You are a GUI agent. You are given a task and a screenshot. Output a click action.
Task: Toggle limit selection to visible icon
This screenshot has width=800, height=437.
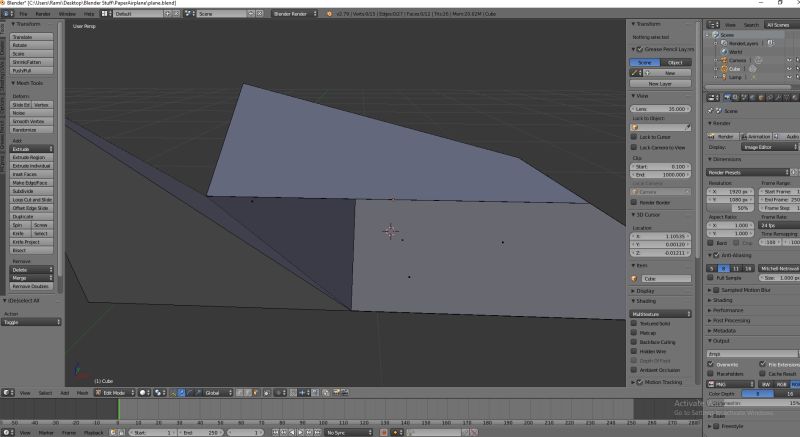[267, 393]
